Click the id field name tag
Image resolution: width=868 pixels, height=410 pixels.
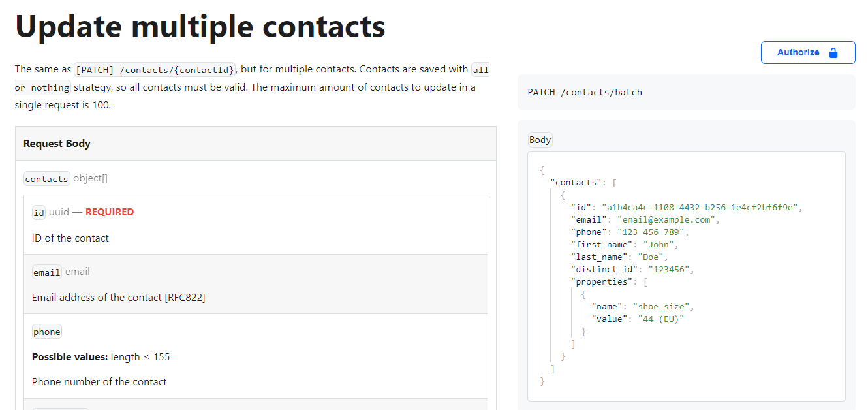(x=39, y=212)
